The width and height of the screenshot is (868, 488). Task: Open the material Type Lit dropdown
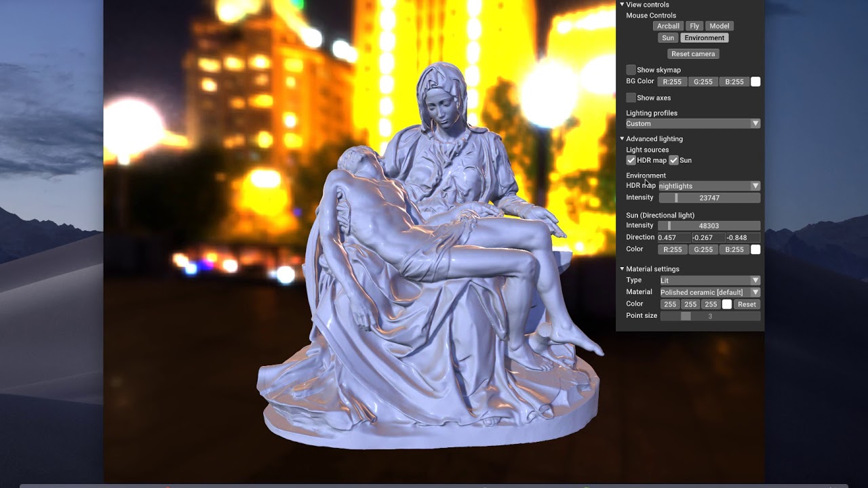click(x=710, y=281)
